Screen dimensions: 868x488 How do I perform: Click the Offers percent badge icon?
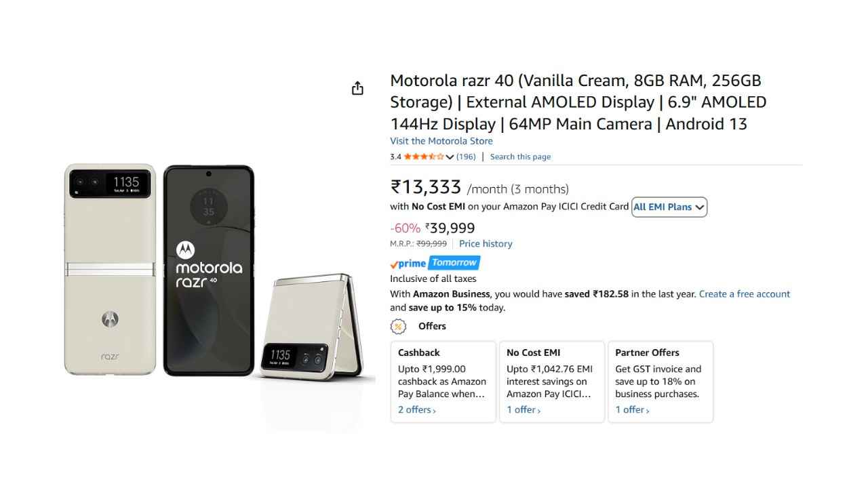tap(398, 327)
